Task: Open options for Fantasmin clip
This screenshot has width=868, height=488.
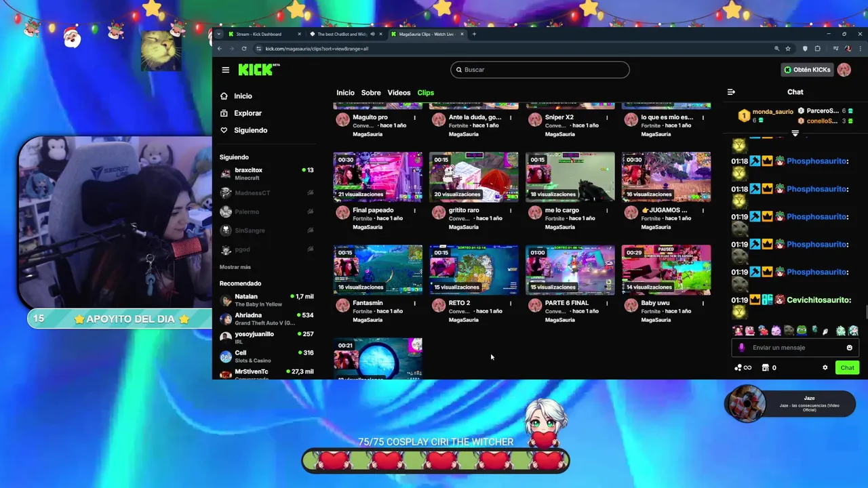Action: (414, 304)
